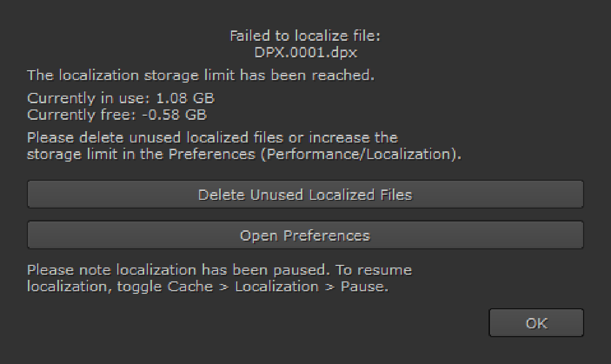Click the word "Cache" in the menu path

click(190, 287)
